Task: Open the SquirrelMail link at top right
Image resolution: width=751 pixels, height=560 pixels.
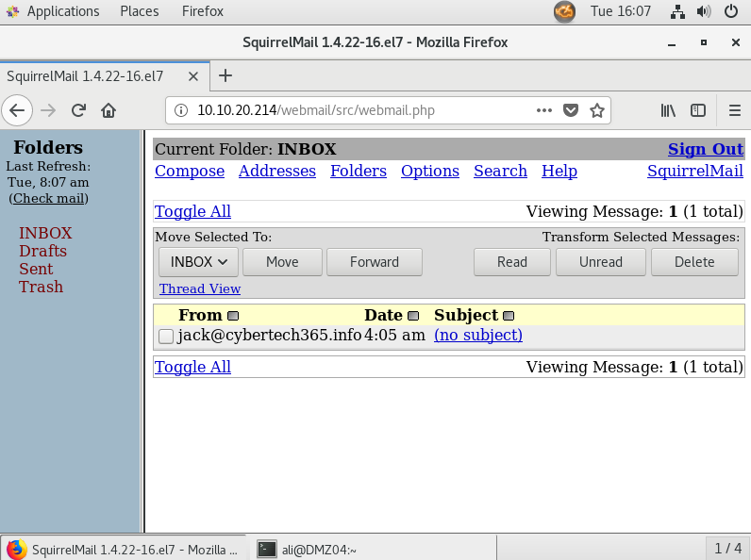Action: (x=695, y=171)
